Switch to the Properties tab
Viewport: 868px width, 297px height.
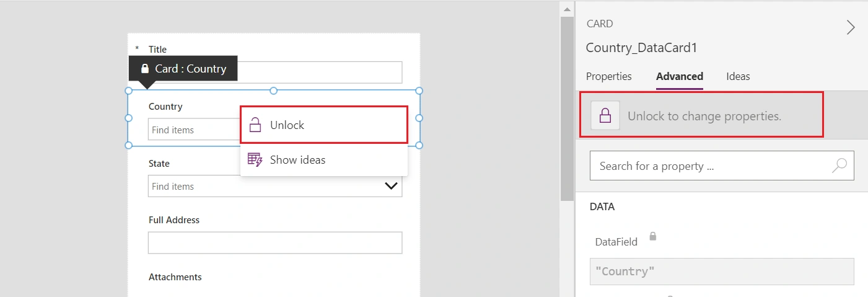[x=608, y=76]
